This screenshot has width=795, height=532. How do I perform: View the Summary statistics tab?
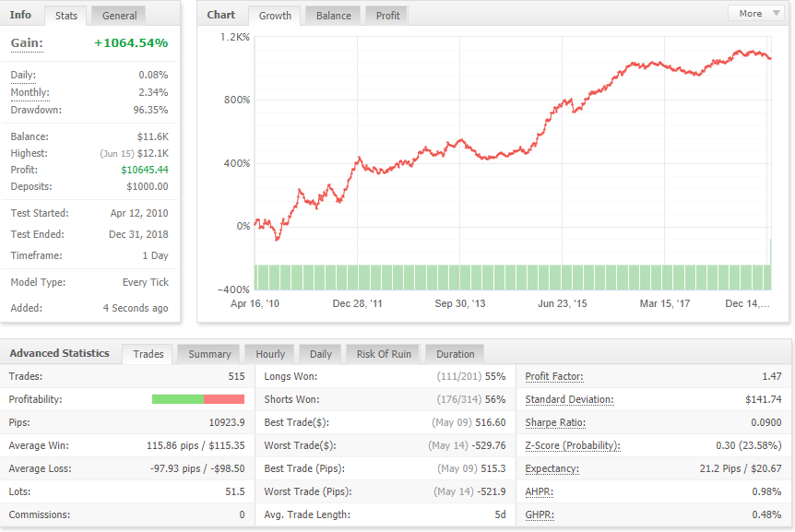(209, 354)
